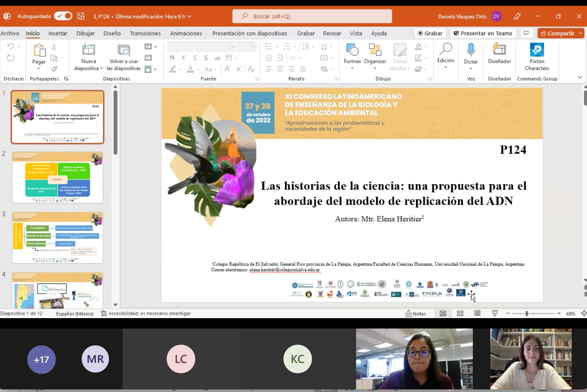This screenshot has height=392, width=587.
Task: Click the Format Painter brush icon
Action: [x=54, y=69]
